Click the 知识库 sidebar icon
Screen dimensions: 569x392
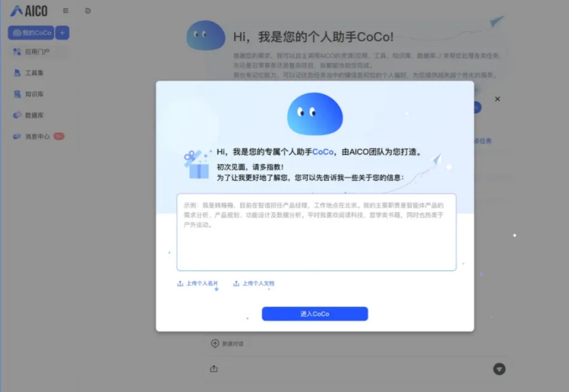tap(17, 94)
